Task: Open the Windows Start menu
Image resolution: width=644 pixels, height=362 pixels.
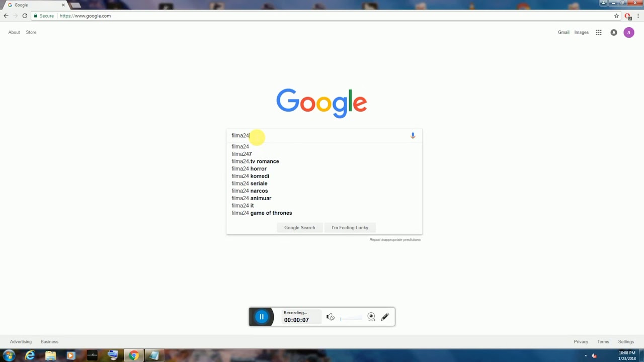Action: pos(9,355)
